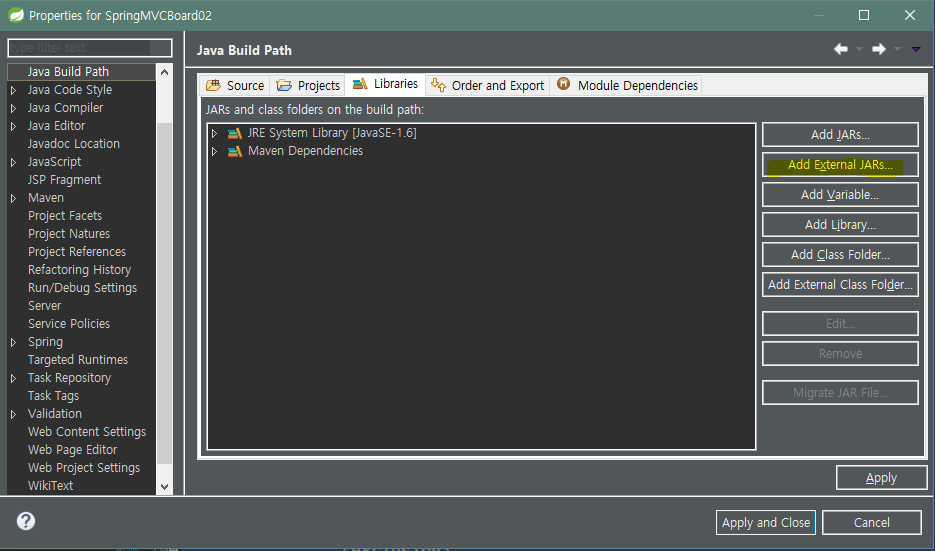This screenshot has width=935, height=551.
Task: Switch to the Projects tab
Action: point(308,85)
